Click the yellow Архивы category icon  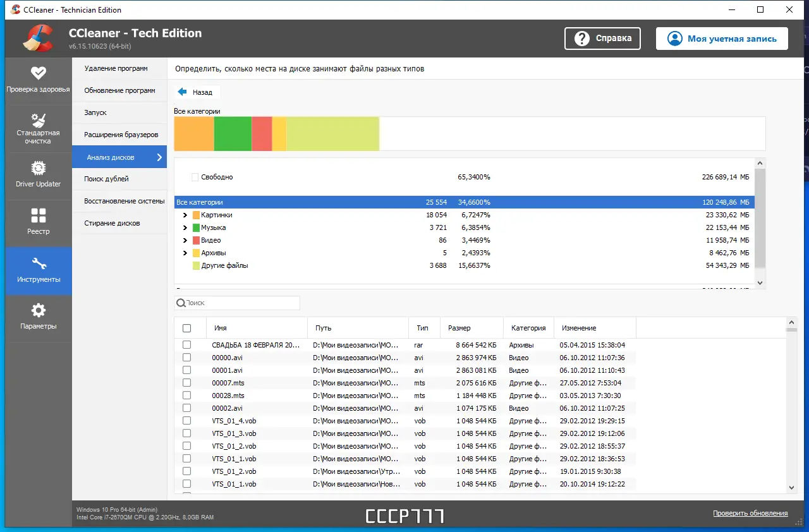[196, 253]
